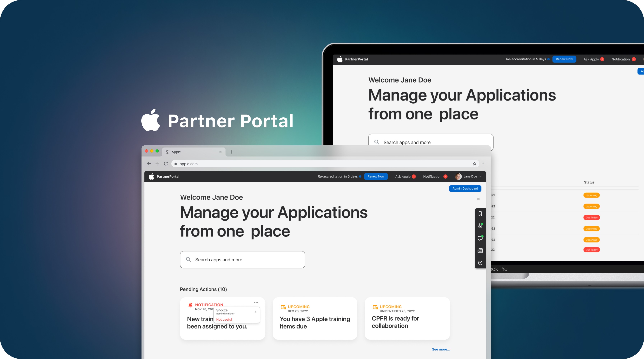Viewport: 644px width, 359px height.
Task: Click the DEC 28, 2022 date label
Action: click(x=298, y=311)
